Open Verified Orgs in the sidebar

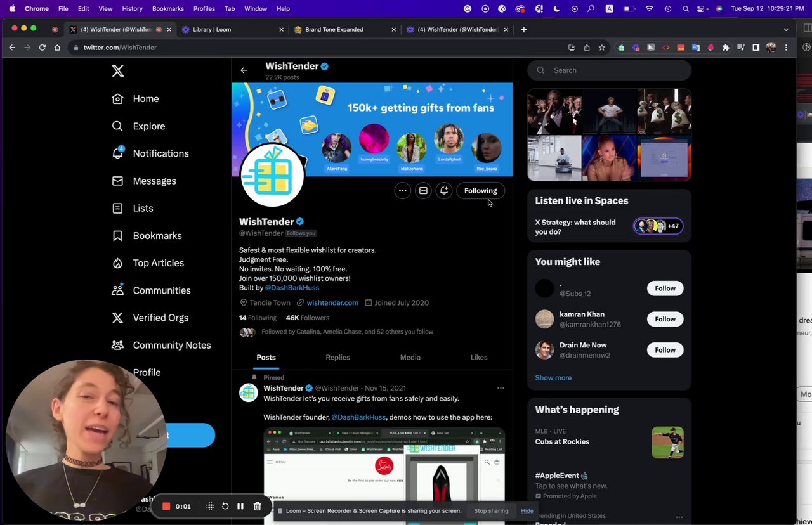click(x=150, y=318)
